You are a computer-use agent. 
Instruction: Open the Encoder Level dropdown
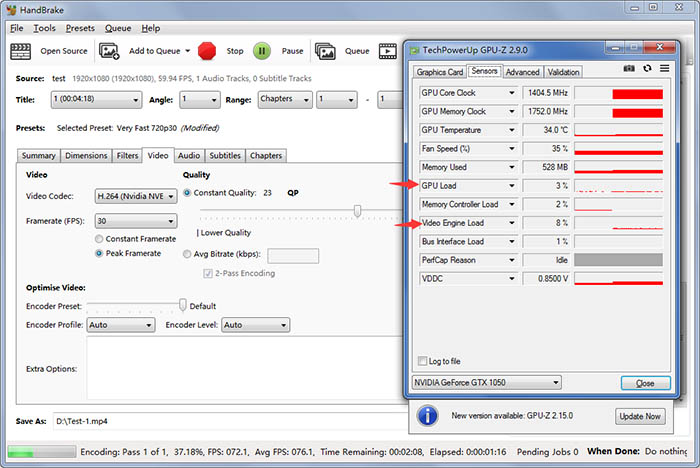click(255, 325)
